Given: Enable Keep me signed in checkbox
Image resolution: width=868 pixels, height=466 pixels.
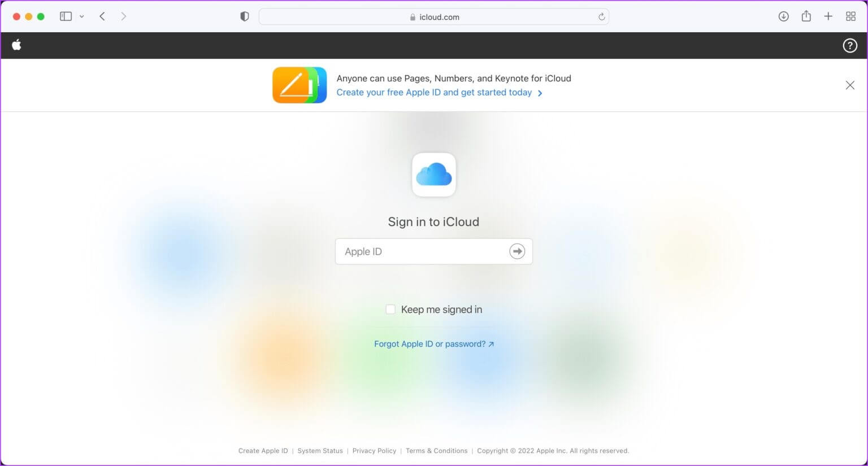Looking at the screenshot, I should point(390,309).
